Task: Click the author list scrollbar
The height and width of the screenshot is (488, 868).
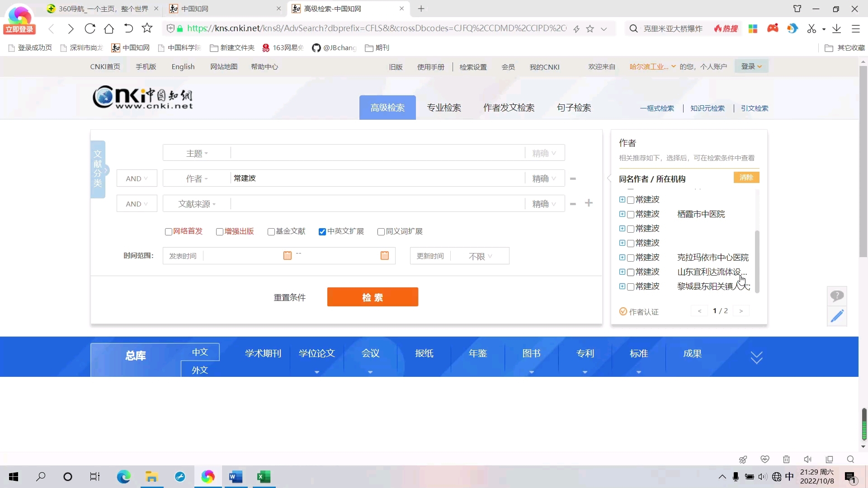Action: point(757,262)
